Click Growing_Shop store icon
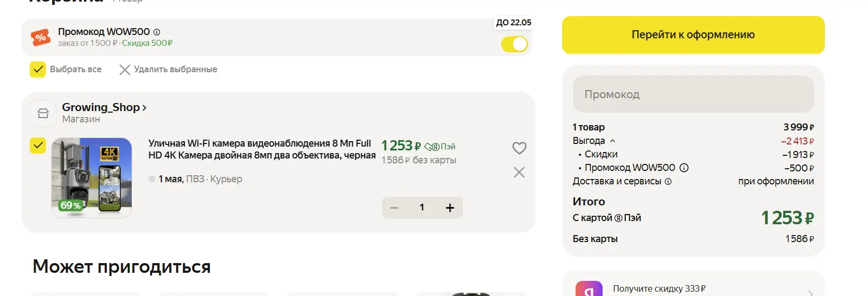The width and height of the screenshot is (868, 296). 43,113
